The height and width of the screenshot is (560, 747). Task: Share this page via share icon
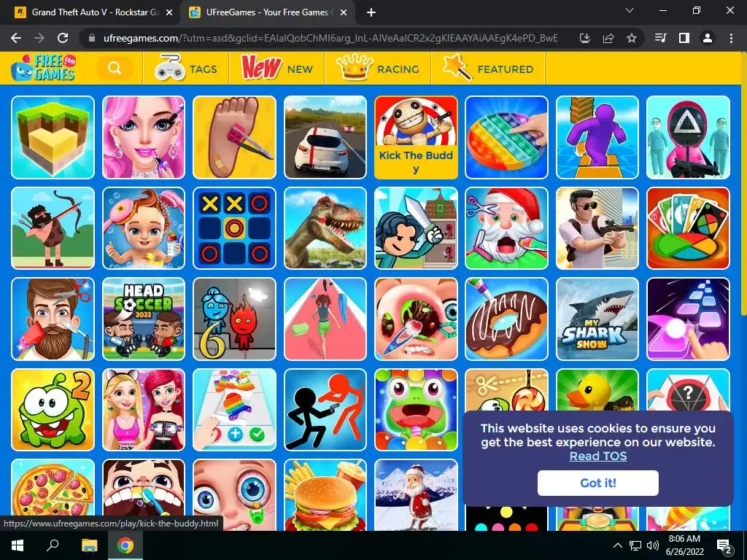click(x=608, y=38)
